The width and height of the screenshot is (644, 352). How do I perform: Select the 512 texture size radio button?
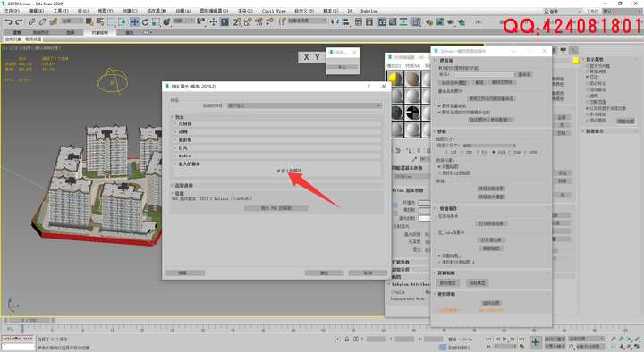(x=478, y=152)
